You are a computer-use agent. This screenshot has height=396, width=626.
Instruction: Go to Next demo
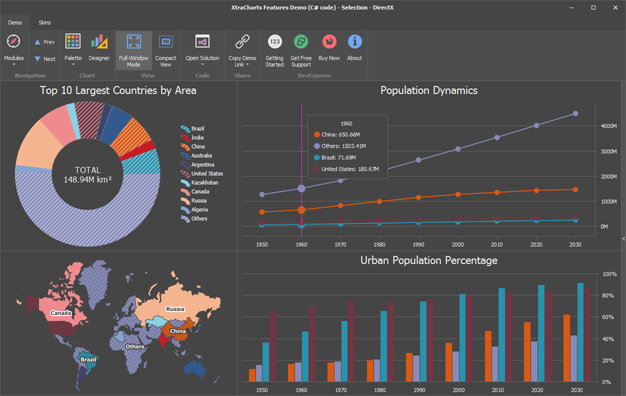(44, 59)
